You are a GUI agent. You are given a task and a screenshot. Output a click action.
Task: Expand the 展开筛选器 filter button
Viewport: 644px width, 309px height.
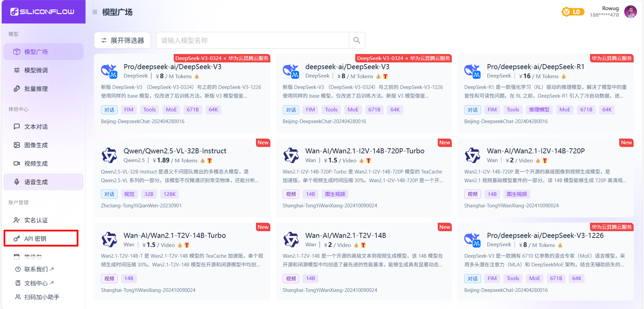click(122, 40)
